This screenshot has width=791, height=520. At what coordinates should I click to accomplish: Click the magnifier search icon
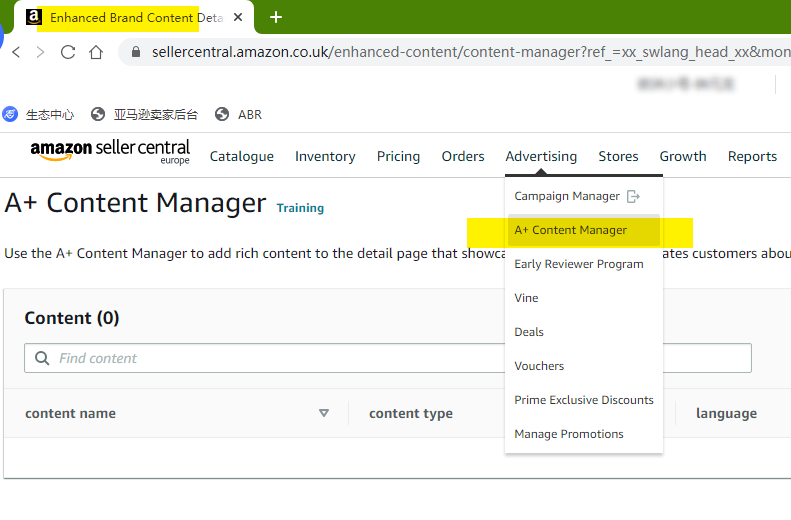click(42, 358)
